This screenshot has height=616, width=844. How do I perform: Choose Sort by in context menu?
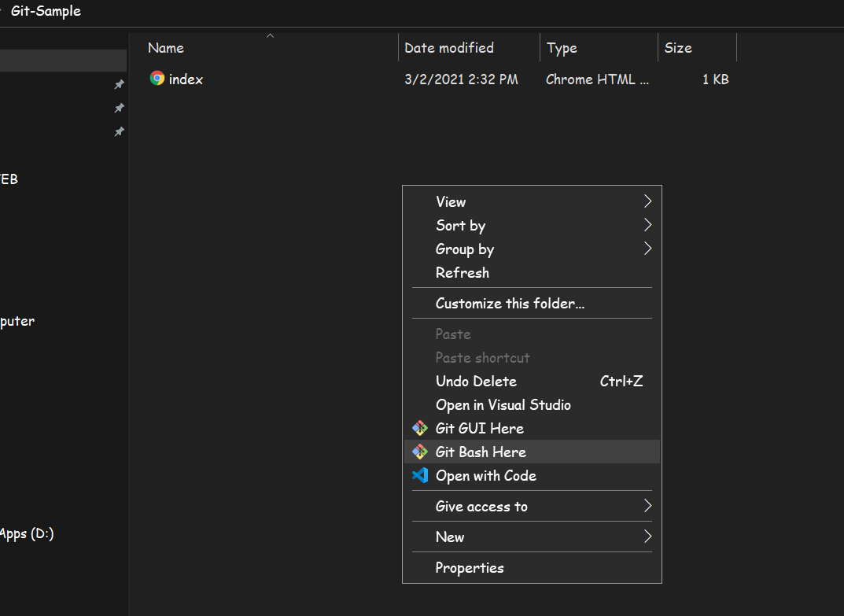532,225
